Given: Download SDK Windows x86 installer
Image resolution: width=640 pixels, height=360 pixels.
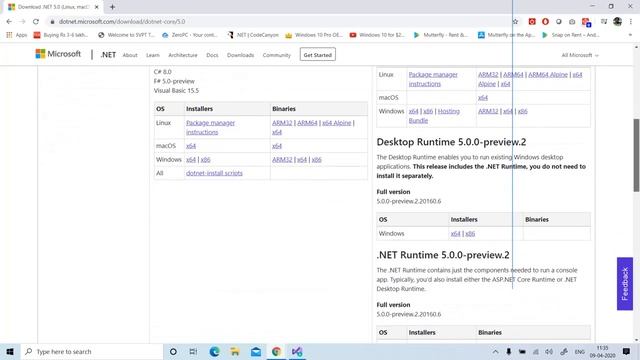Looking at the screenshot, I should (x=205, y=160).
